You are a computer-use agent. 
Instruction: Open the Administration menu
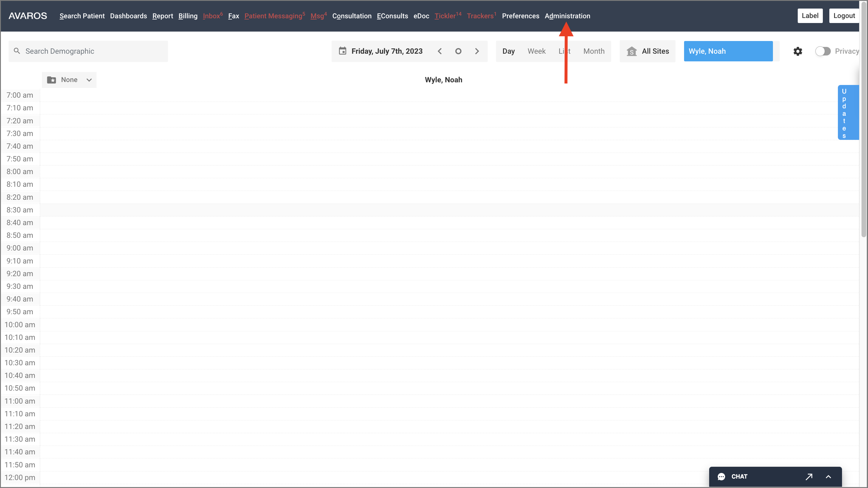click(x=567, y=16)
